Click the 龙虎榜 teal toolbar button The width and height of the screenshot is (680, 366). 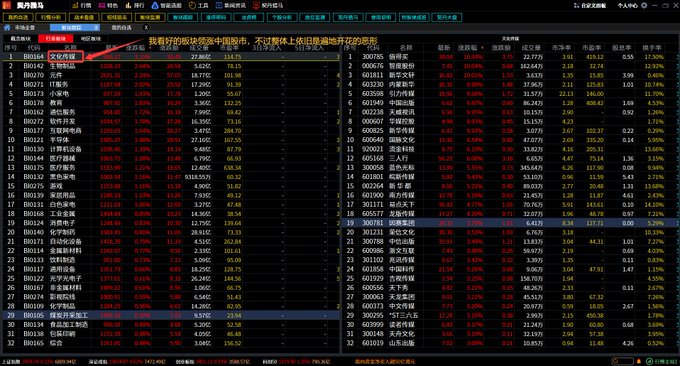(x=249, y=17)
